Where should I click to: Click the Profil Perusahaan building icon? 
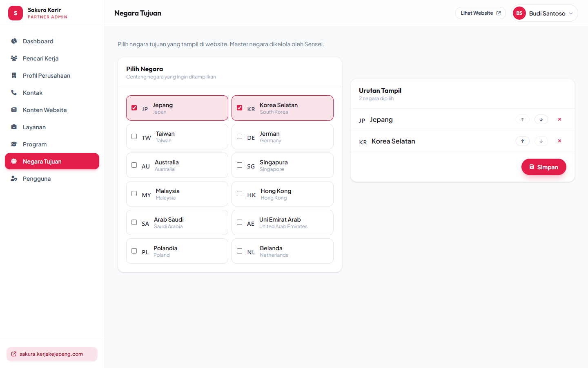pos(14,76)
